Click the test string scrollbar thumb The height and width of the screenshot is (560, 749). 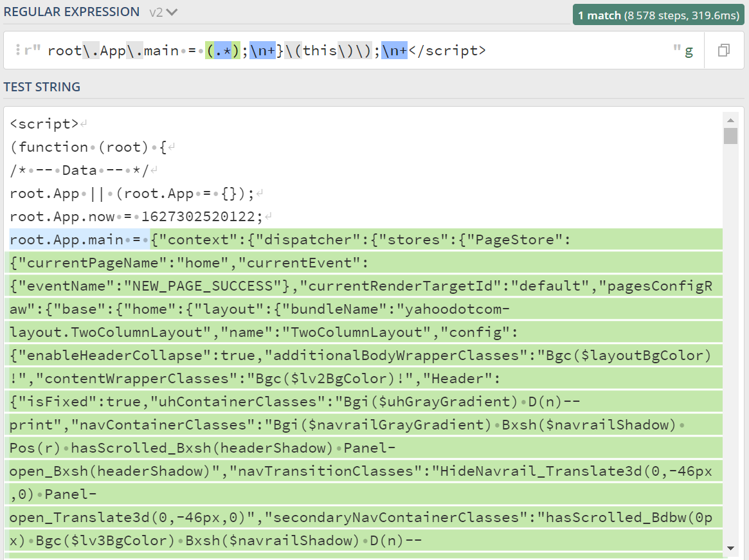pyautogui.click(x=730, y=136)
